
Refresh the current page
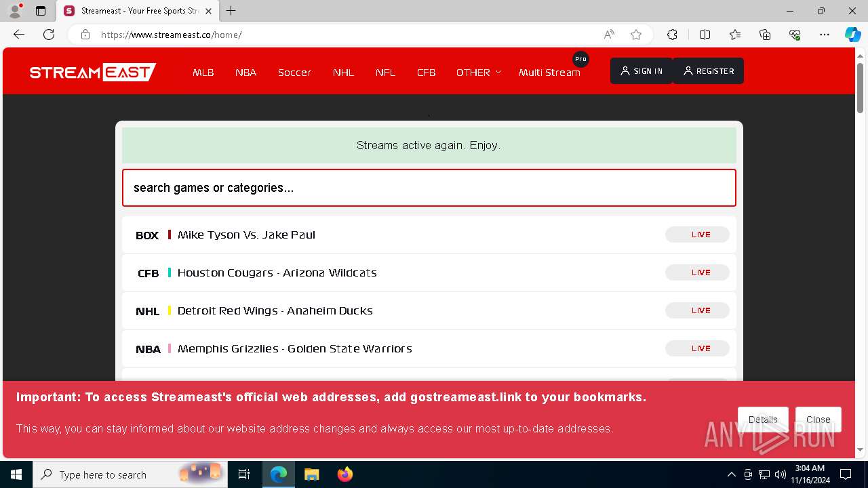[49, 35]
